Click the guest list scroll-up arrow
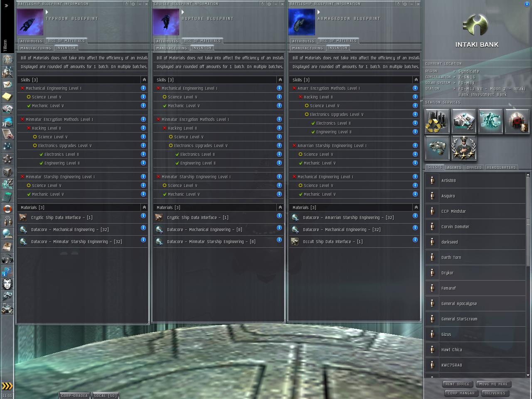 tap(528, 175)
